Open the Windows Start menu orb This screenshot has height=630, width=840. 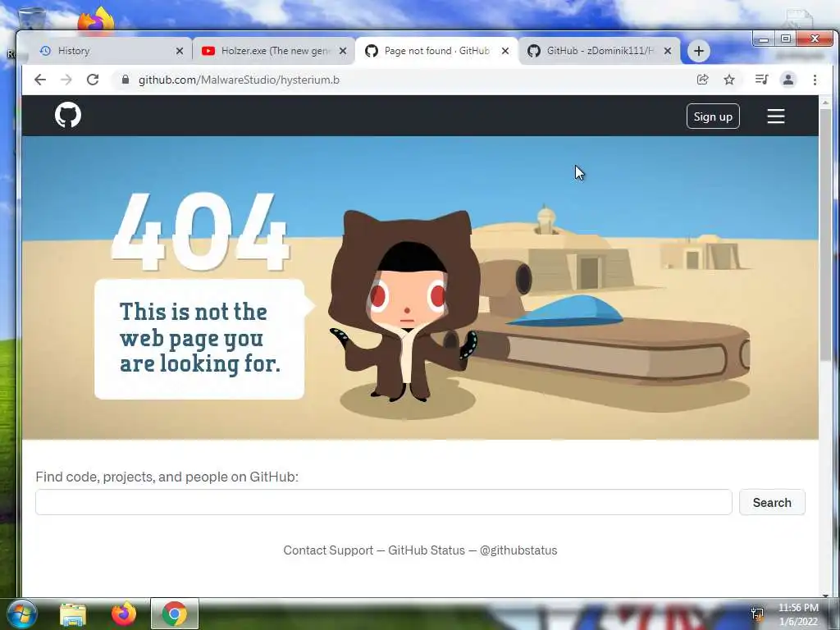(x=21, y=614)
